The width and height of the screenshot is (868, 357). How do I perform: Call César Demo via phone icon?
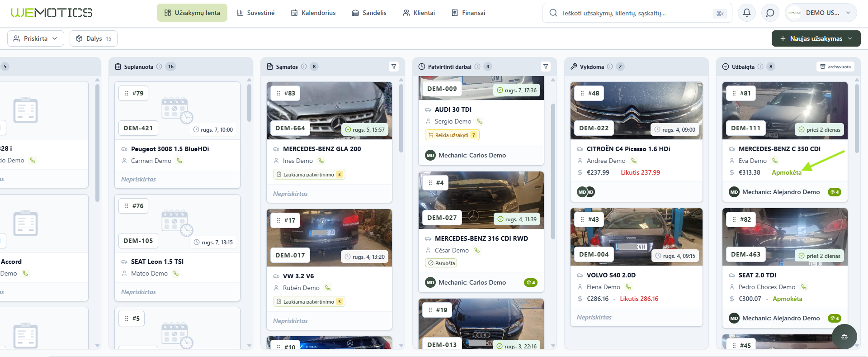point(477,250)
